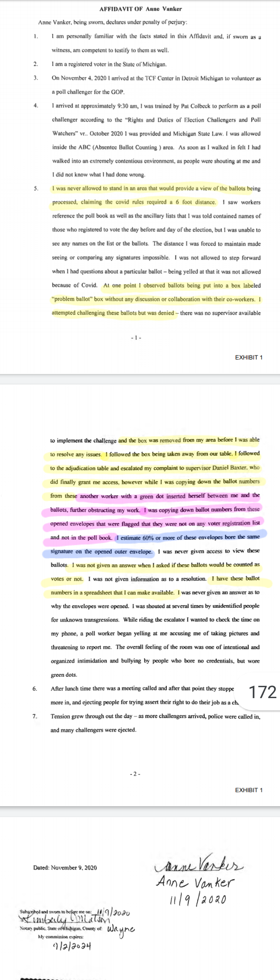Screen dimensions: 280x980
Task: Click the EXHIBIT 1 label on page one
Action: point(249,357)
